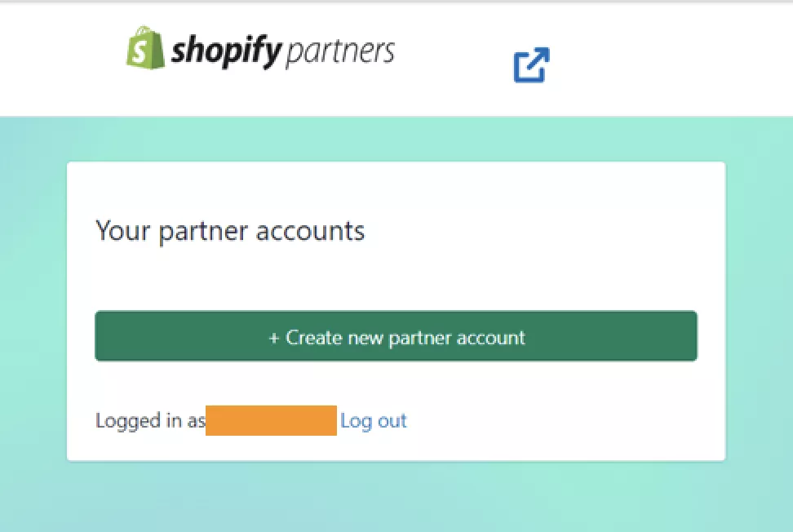Open the external link icon in the header
793x532 pixels.
click(x=531, y=66)
